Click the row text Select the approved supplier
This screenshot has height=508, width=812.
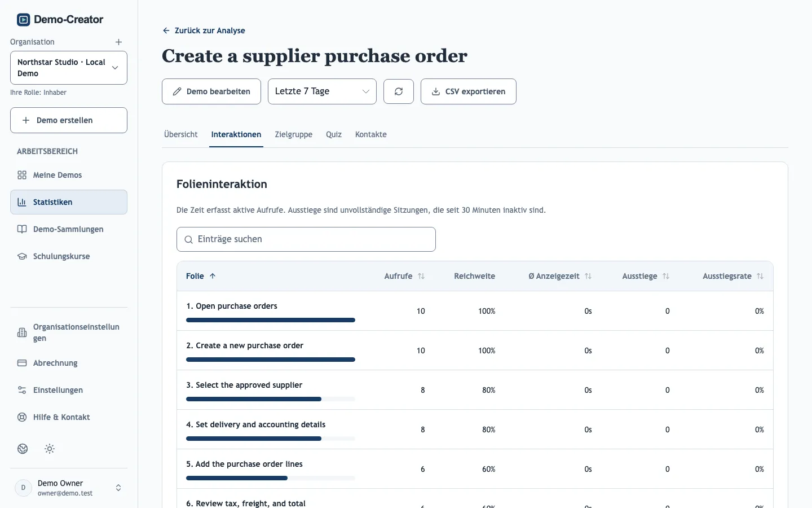pos(249,385)
